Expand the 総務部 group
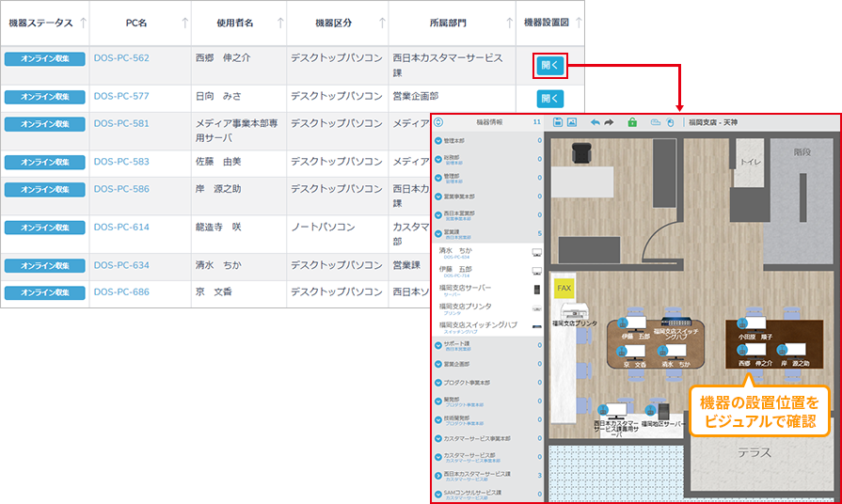Screen dimensions: 842x504 pos(438,160)
